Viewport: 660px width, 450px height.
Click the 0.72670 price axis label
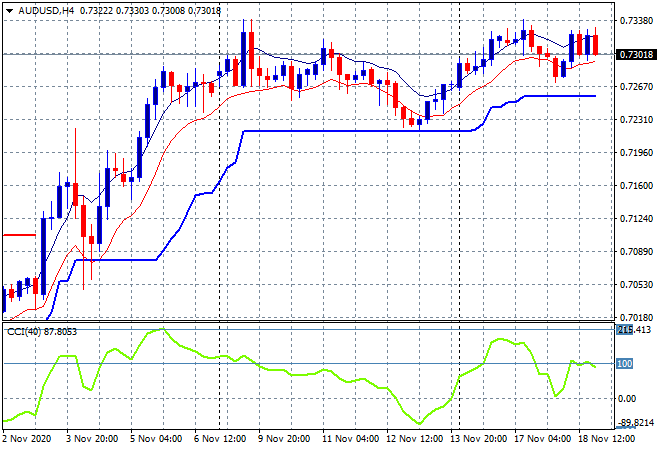tap(636, 87)
